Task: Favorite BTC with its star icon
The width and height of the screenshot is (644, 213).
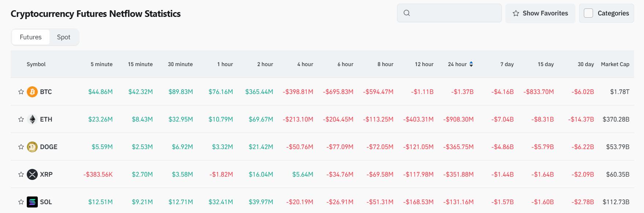Action: click(x=21, y=92)
